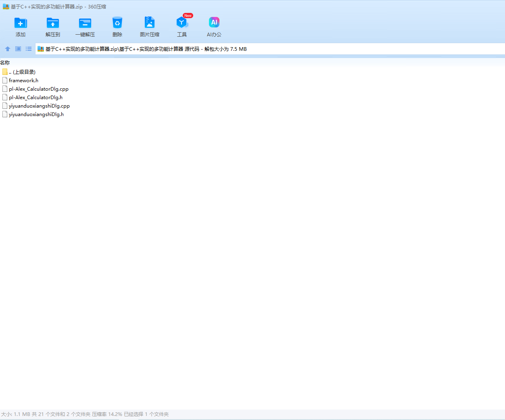
Task: Click the 360压缩 app icon in title bar
Action: pyautogui.click(x=6, y=6)
